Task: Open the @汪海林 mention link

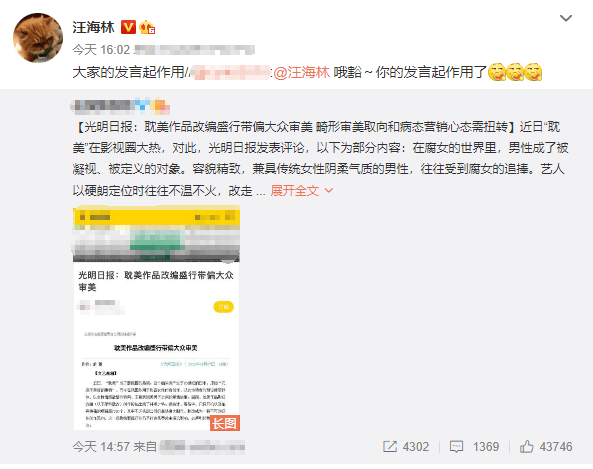Action: (301, 72)
